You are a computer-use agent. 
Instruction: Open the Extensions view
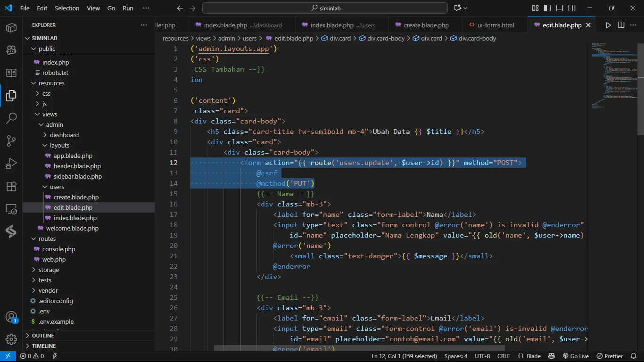tap(11, 186)
